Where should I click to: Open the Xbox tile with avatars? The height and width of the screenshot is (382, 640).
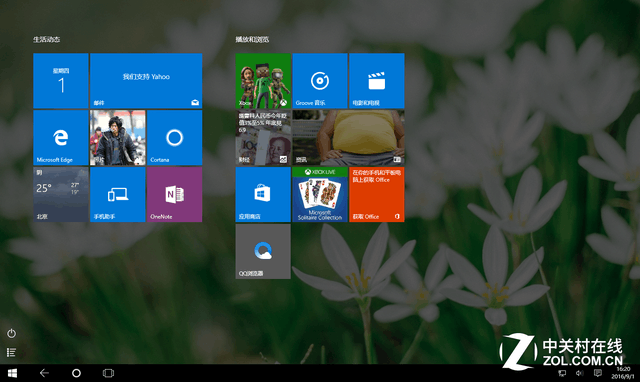[263, 81]
